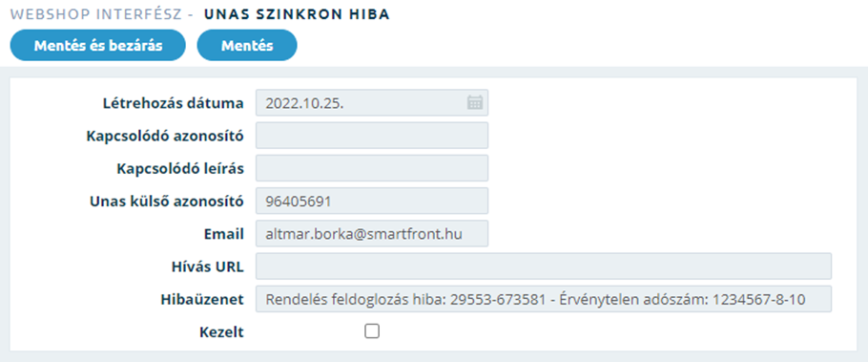Click the Létrehozás dátuma label

[174, 103]
